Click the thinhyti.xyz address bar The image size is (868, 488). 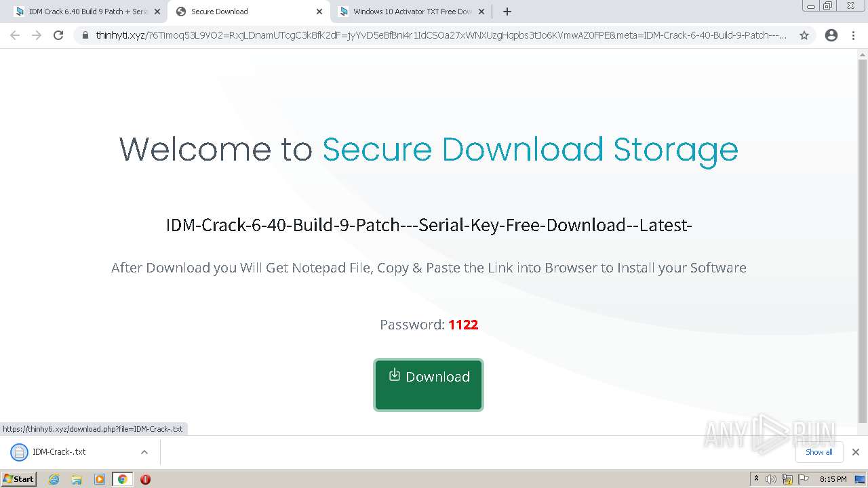441,35
